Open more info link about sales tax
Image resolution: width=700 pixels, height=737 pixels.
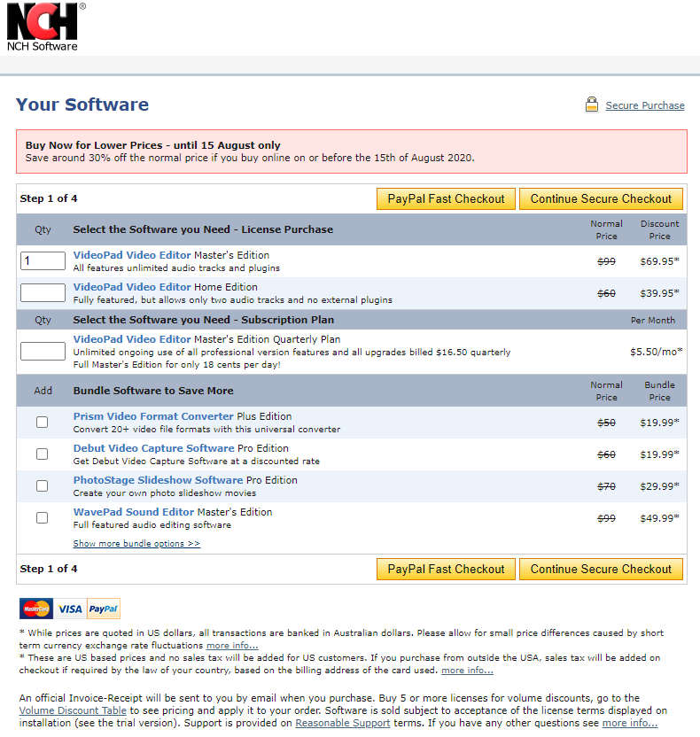coord(467,671)
